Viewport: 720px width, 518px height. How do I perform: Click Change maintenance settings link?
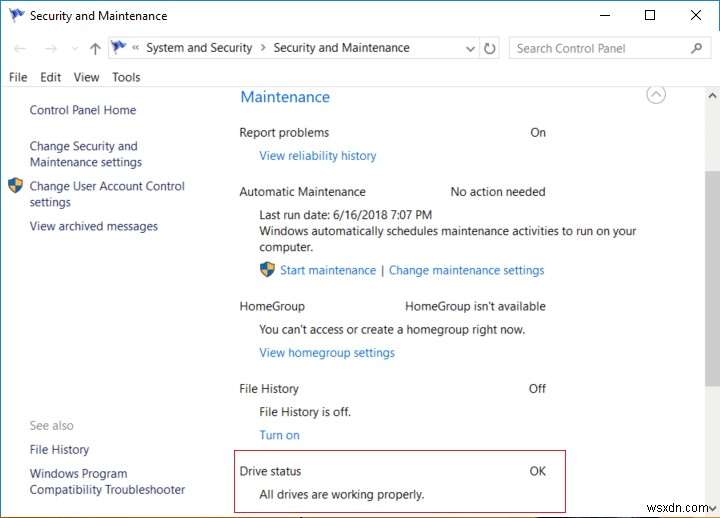(466, 270)
